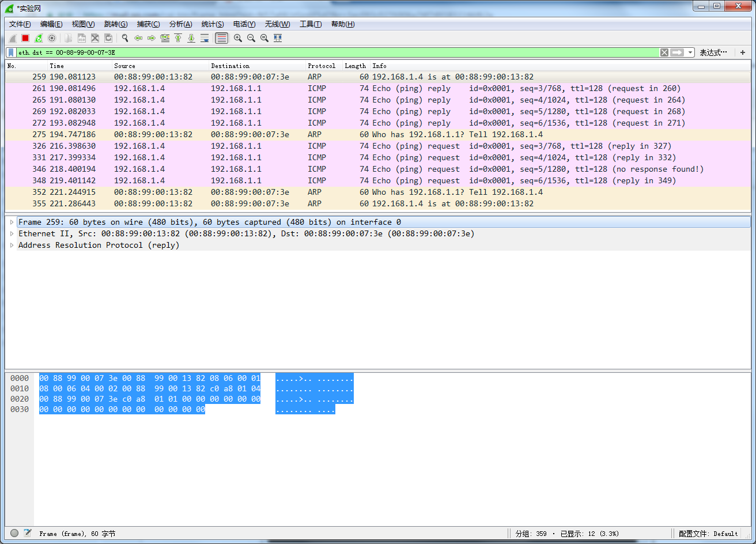Restart the current capture with the green fin icon
The image size is (756, 544).
click(39, 38)
